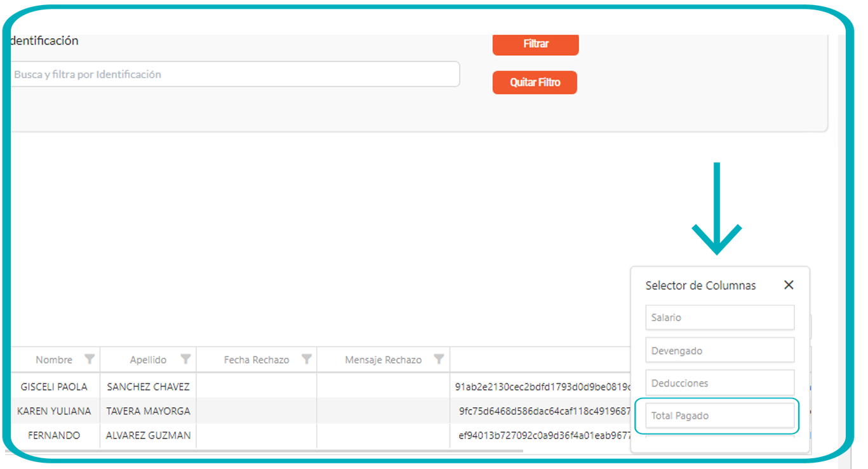Click the Quitar Filtro button
Screen dimensions: 868x469
coord(535,83)
